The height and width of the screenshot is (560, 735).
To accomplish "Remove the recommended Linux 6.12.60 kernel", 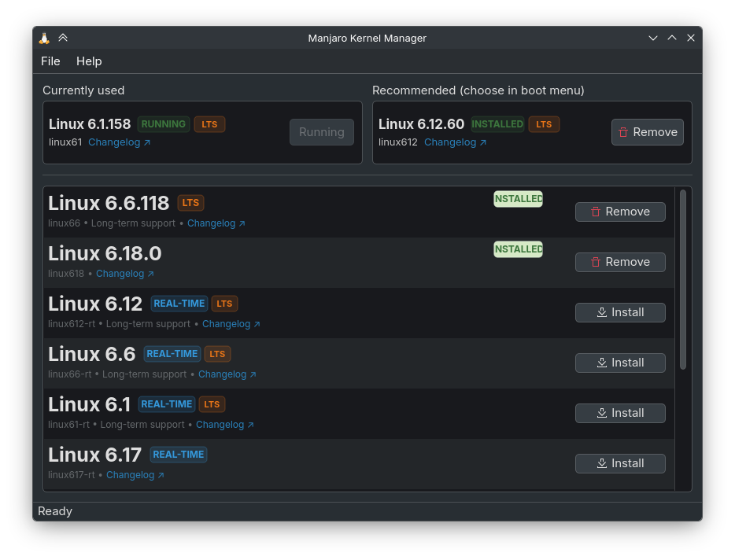I will pos(647,132).
